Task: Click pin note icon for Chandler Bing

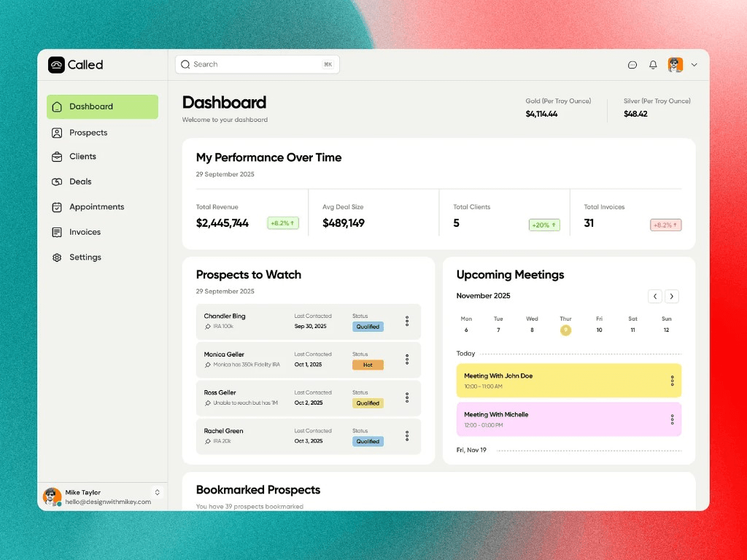Action: pos(208,327)
